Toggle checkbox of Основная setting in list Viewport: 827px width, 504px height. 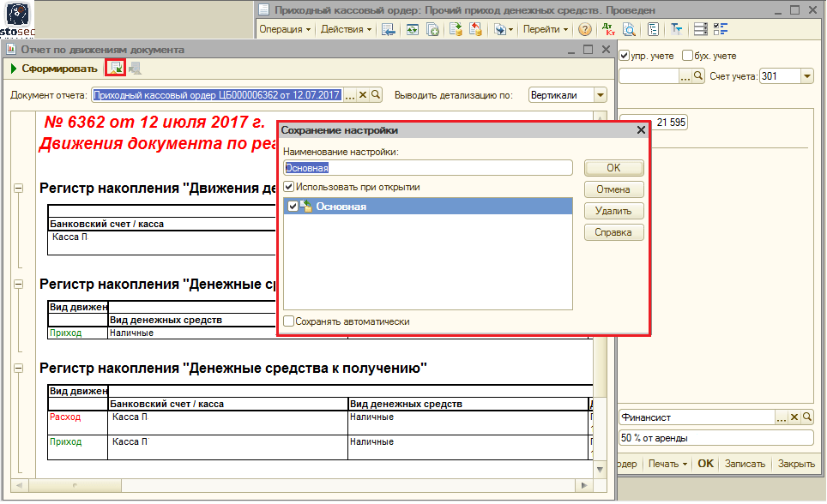pyautogui.click(x=293, y=207)
